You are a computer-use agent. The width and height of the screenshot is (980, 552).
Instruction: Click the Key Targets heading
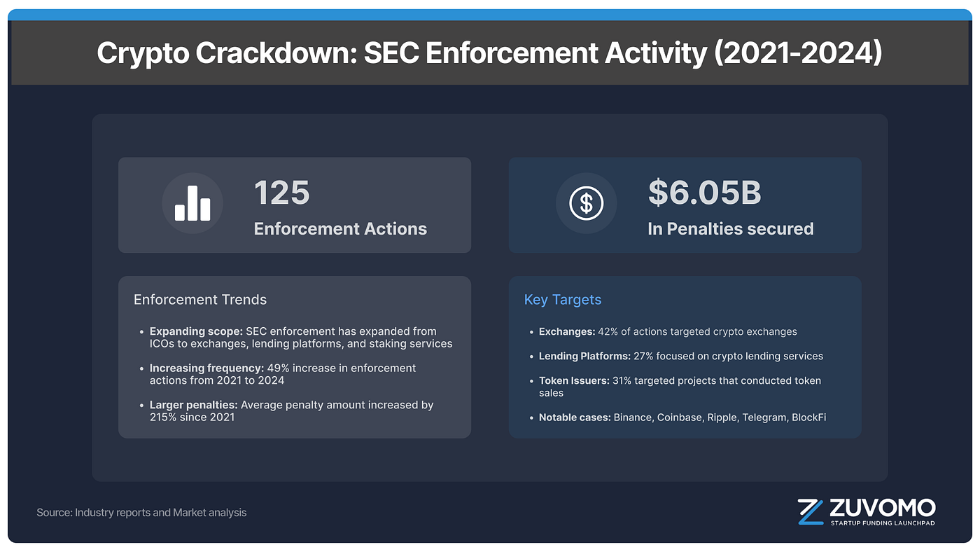tap(563, 300)
